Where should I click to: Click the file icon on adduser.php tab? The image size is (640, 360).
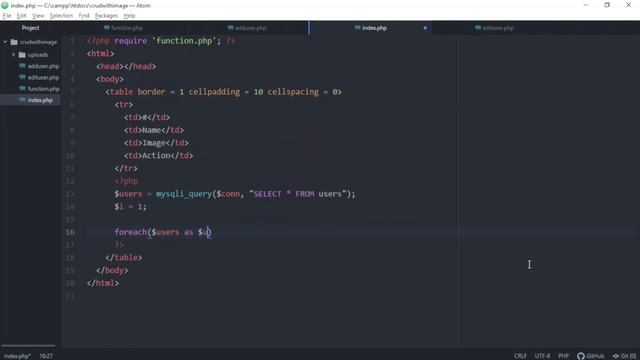click(x=231, y=28)
